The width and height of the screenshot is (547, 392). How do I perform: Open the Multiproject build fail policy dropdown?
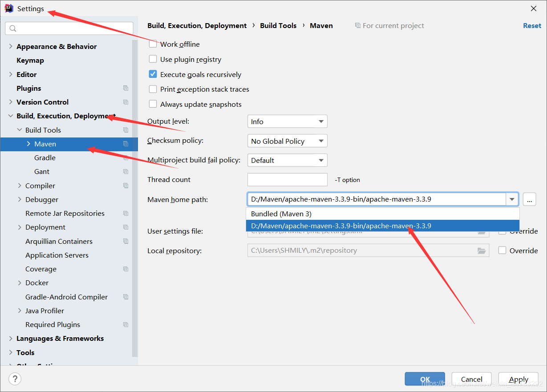click(x=287, y=160)
